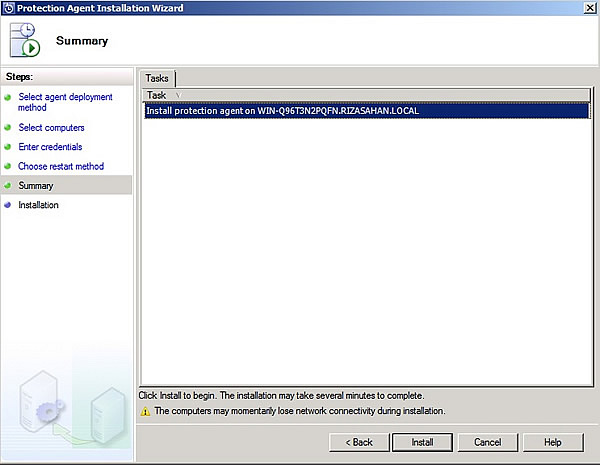This screenshot has width=600, height=465.
Task: Select the Install protection agent task row
Action: tap(282, 111)
